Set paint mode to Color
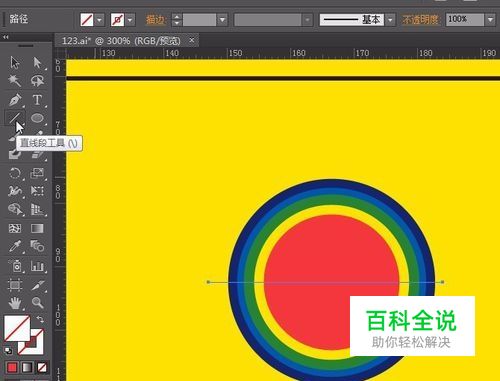 coord(12,367)
